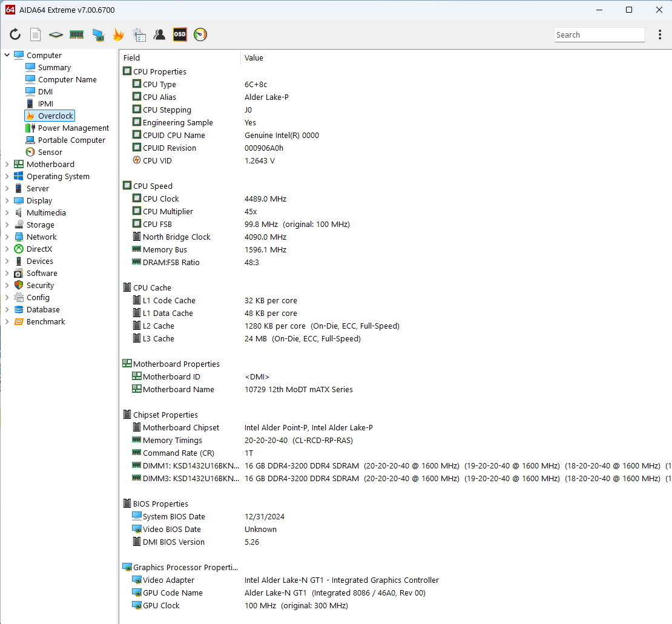The width and height of the screenshot is (672, 624).
Task: Select the Overclock tree item
Action: (x=50, y=116)
